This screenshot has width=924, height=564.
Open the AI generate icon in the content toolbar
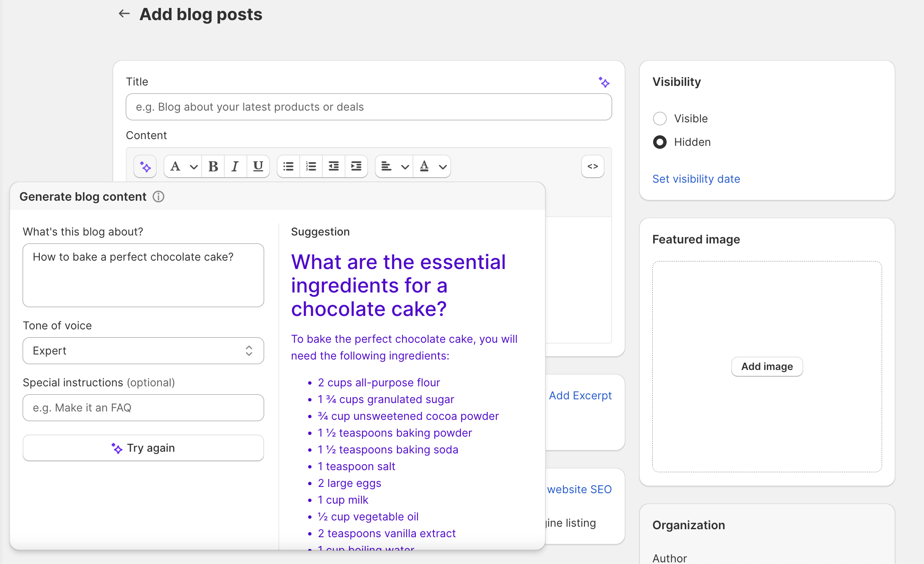145,166
